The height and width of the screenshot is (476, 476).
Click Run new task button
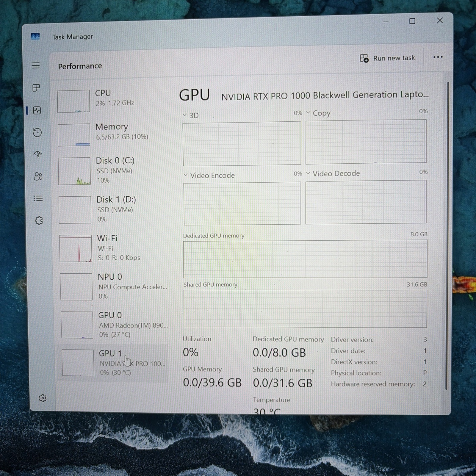coord(387,58)
